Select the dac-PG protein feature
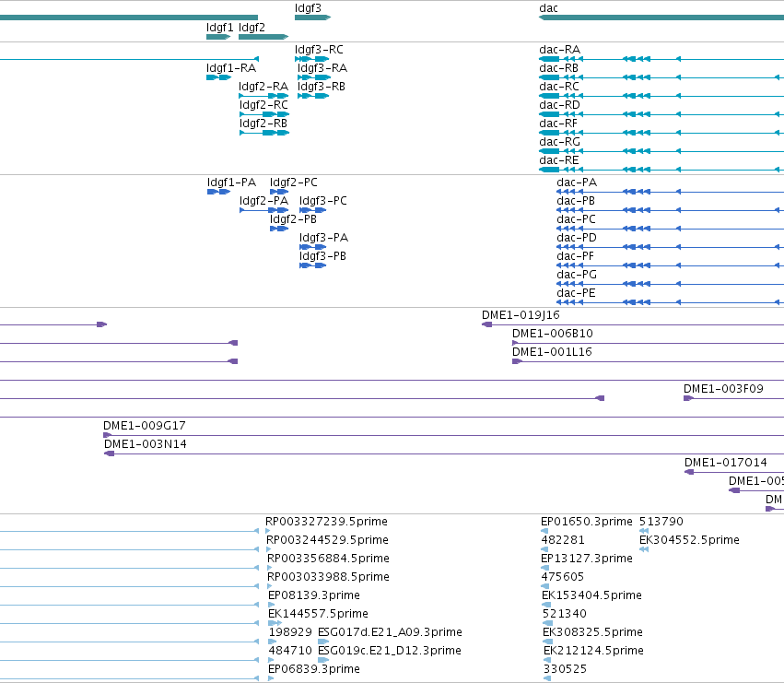The height and width of the screenshot is (683, 784). [670, 284]
